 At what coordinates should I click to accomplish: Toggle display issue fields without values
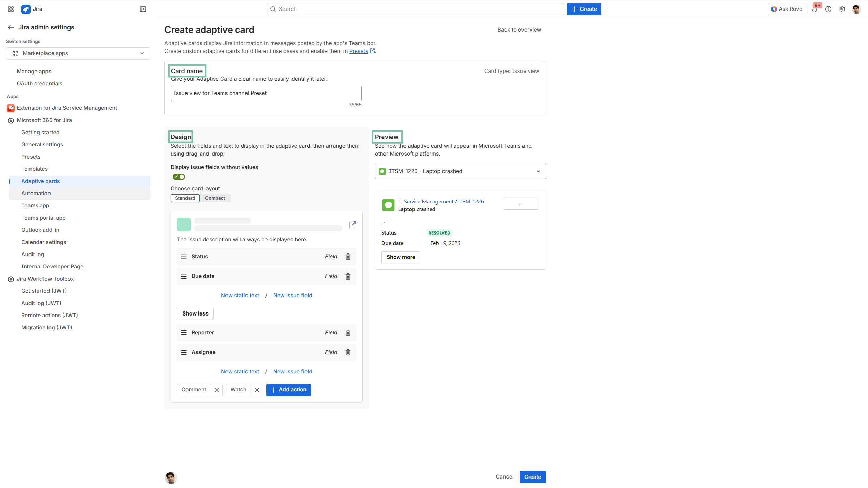179,177
